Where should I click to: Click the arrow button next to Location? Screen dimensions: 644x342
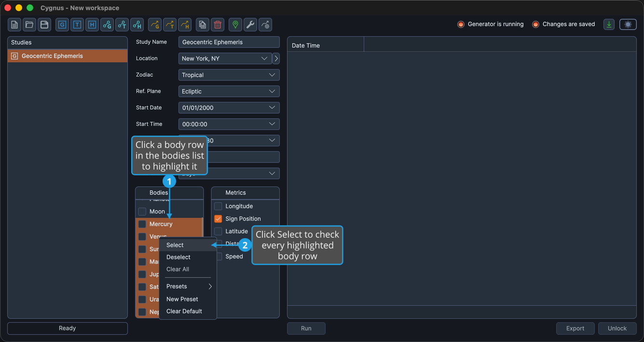276,58
